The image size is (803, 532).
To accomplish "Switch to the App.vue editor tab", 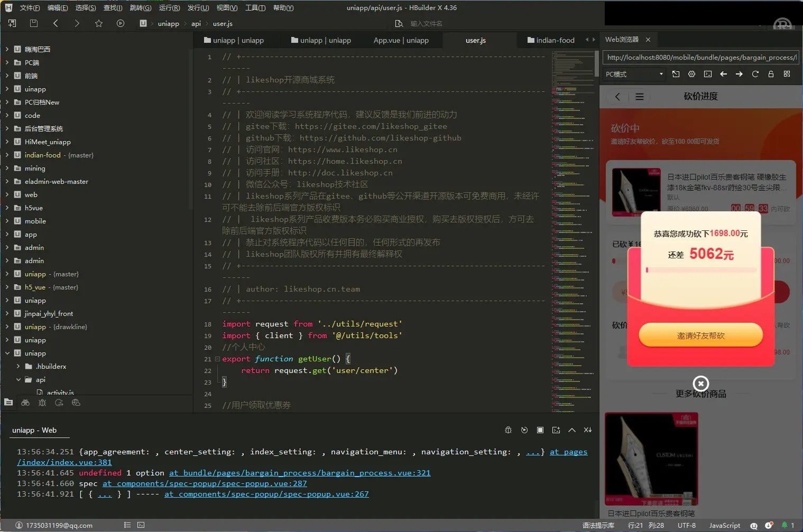I will coord(401,40).
